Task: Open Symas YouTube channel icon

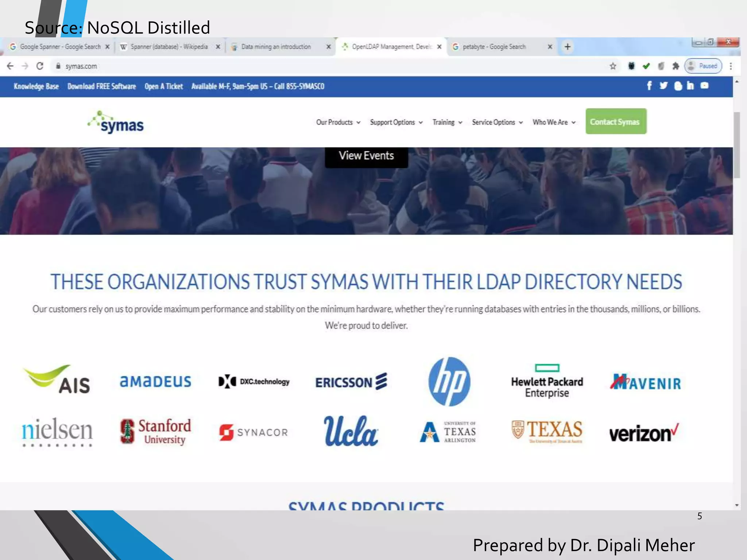Action: click(x=704, y=86)
